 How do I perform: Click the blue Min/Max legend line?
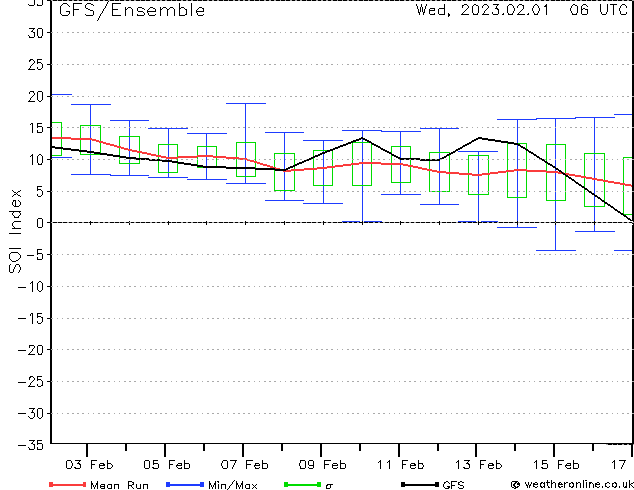[x=185, y=484]
